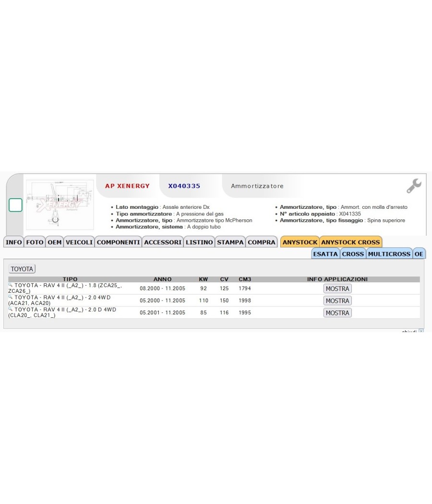Click the INFO APPLICAZIONI column header
Screen dimensions: 432x504
(337, 279)
